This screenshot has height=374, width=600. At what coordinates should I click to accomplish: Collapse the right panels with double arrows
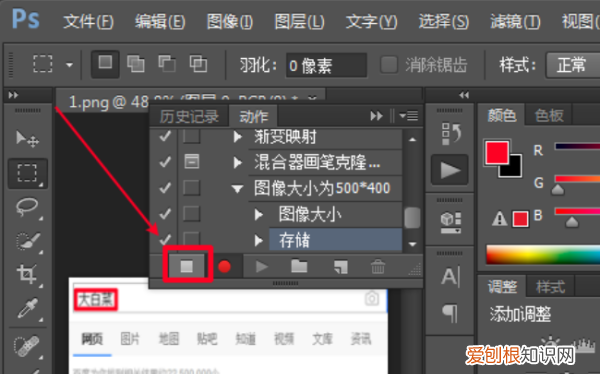pyautogui.click(x=464, y=95)
